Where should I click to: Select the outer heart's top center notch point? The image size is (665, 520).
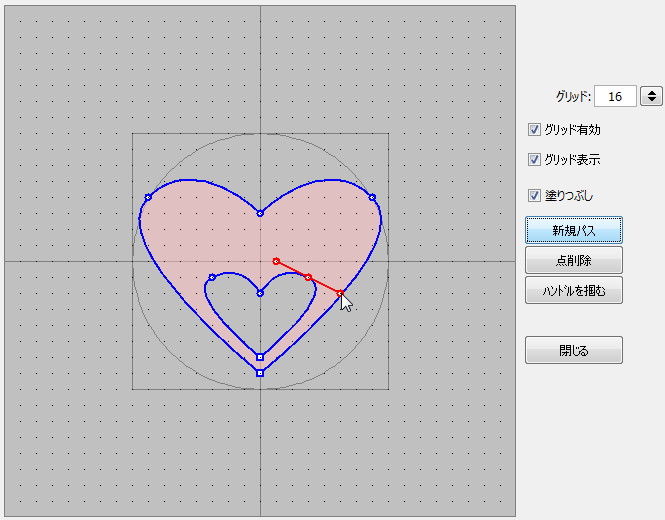[260, 213]
